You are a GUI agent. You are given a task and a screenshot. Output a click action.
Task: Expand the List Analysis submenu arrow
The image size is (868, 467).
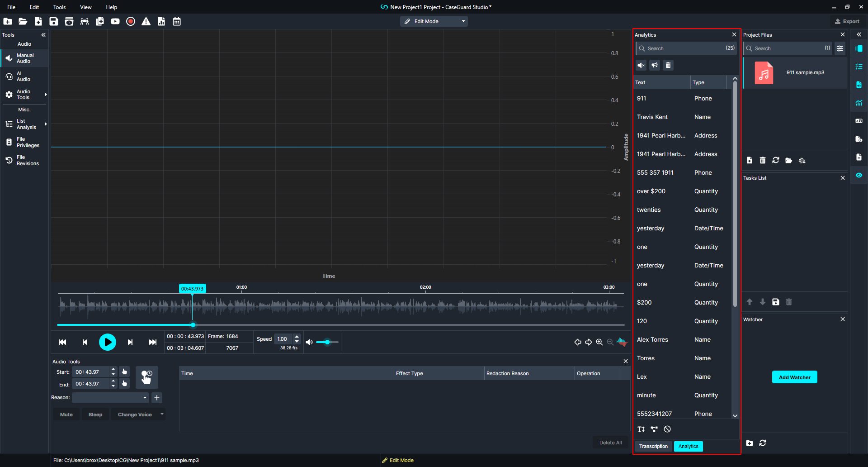tap(46, 124)
